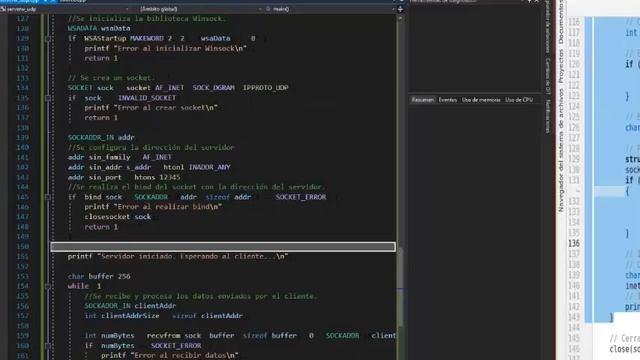Click "INADDR_ANY" on line 142

(209, 167)
